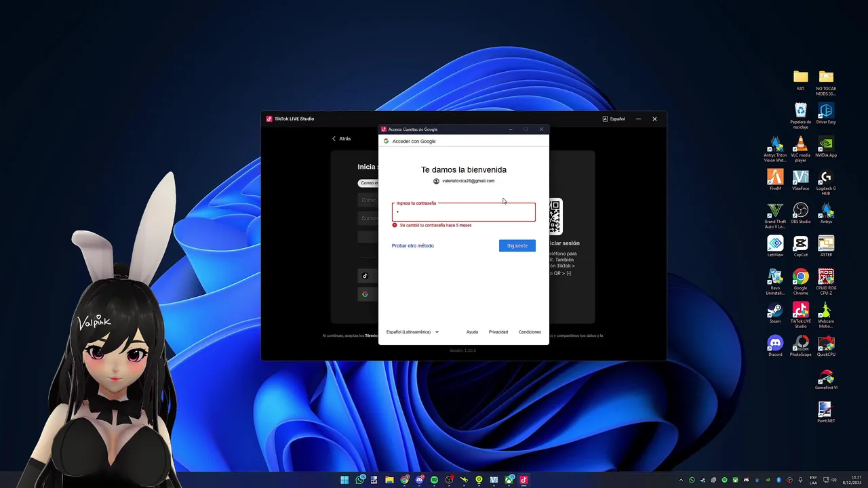Open the Windows Start menu
The height and width of the screenshot is (488, 868).
(344, 480)
